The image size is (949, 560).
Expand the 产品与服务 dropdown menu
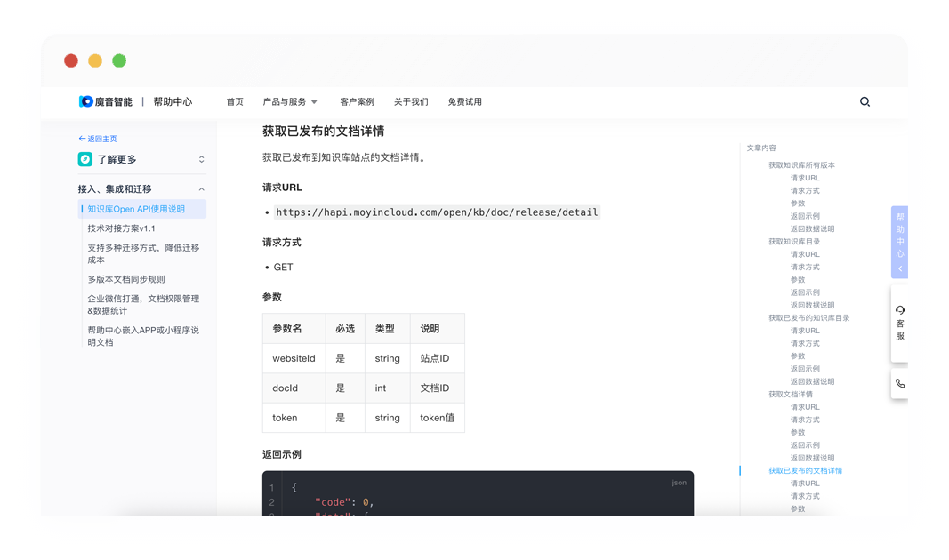click(290, 102)
